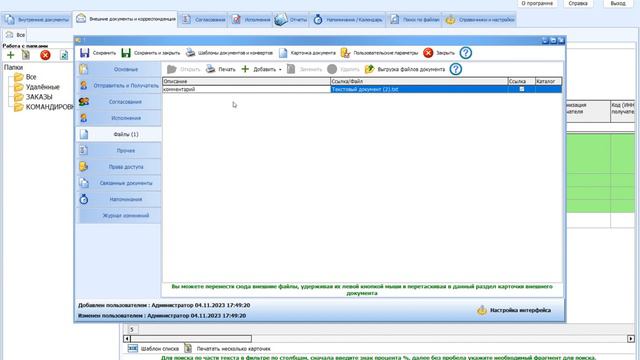Open the Исполнения tab in top bar
The height and width of the screenshot is (360, 640).
tap(251, 20)
